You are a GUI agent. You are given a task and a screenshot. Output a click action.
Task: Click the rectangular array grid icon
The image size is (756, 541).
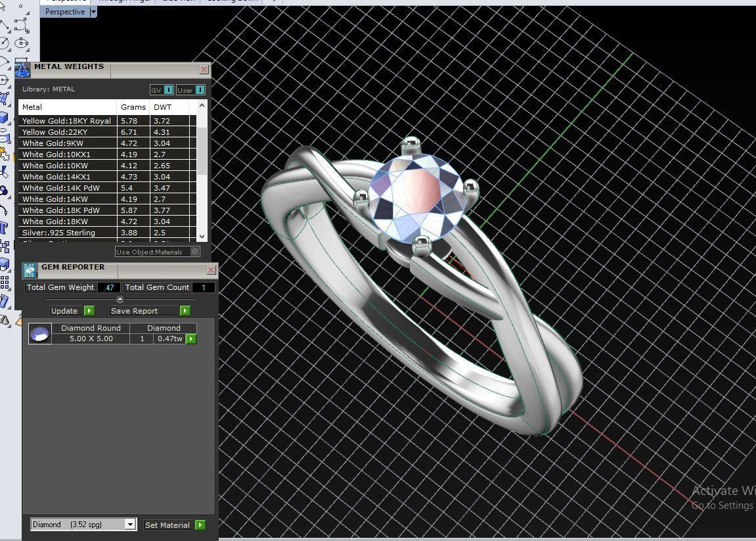[5, 283]
